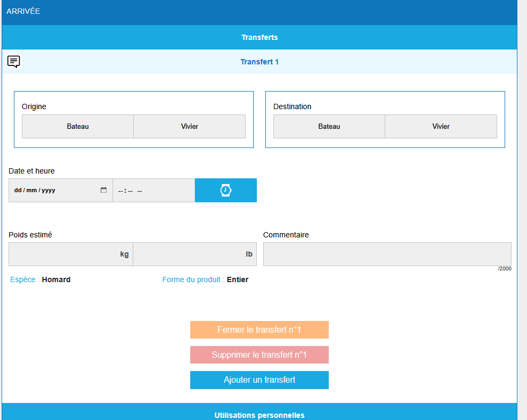Click the ARRIVÉE header bar
Screen dimensions: 527x420
tap(260, 12)
